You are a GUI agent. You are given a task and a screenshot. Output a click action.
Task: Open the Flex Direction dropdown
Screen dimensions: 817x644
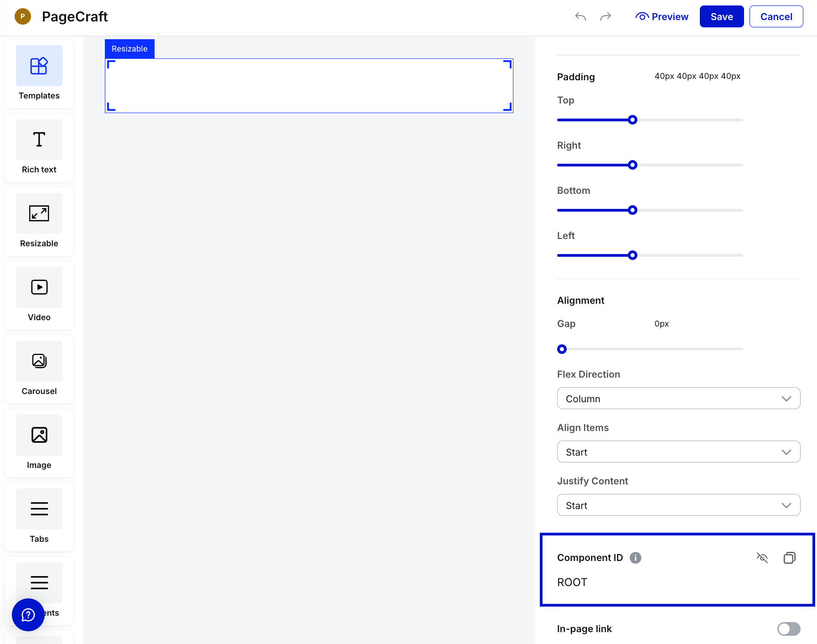(678, 399)
